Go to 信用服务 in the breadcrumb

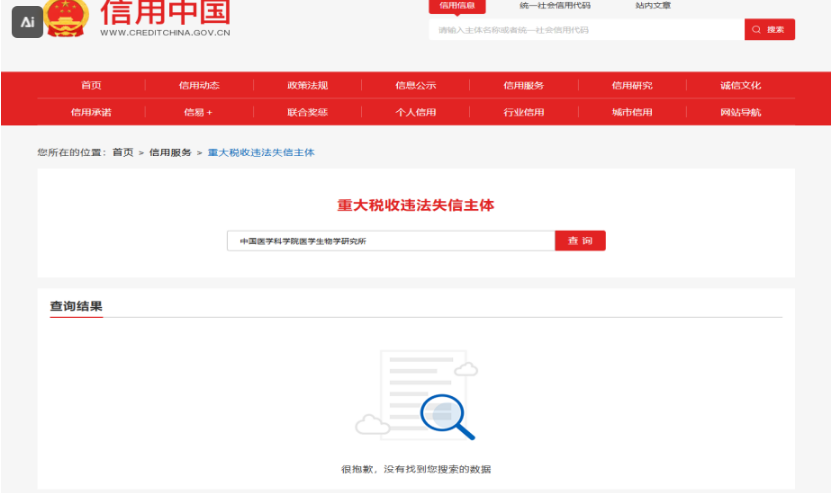(170, 153)
